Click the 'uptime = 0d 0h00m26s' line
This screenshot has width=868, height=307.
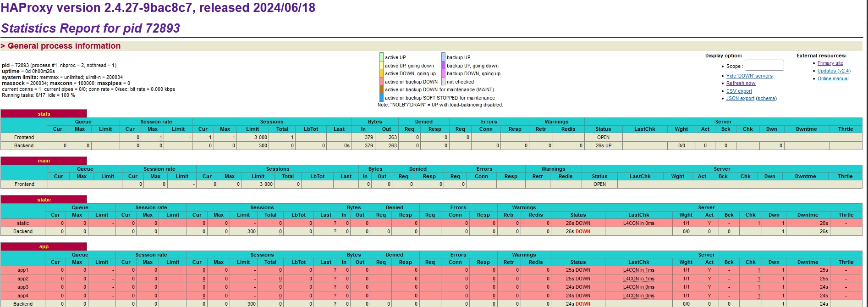pyautogui.click(x=28, y=71)
